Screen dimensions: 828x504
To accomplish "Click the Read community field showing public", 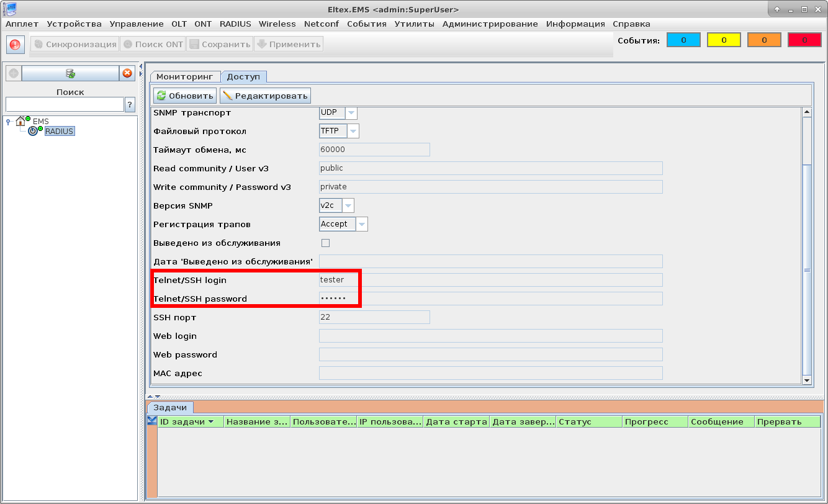I will click(x=490, y=168).
